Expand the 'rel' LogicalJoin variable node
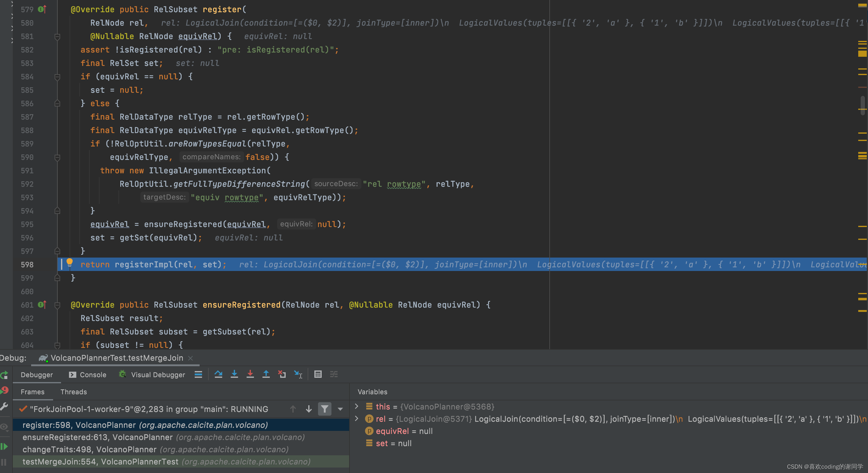 [x=357, y=418]
